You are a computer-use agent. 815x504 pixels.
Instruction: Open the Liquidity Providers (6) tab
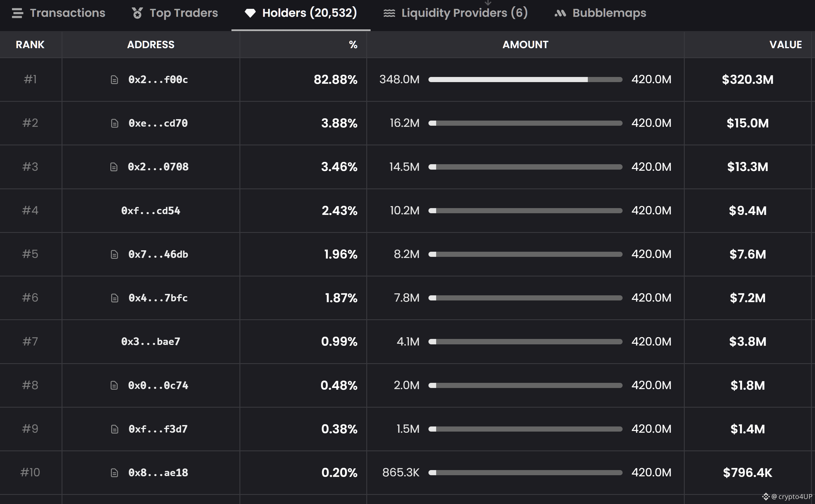pos(464,13)
